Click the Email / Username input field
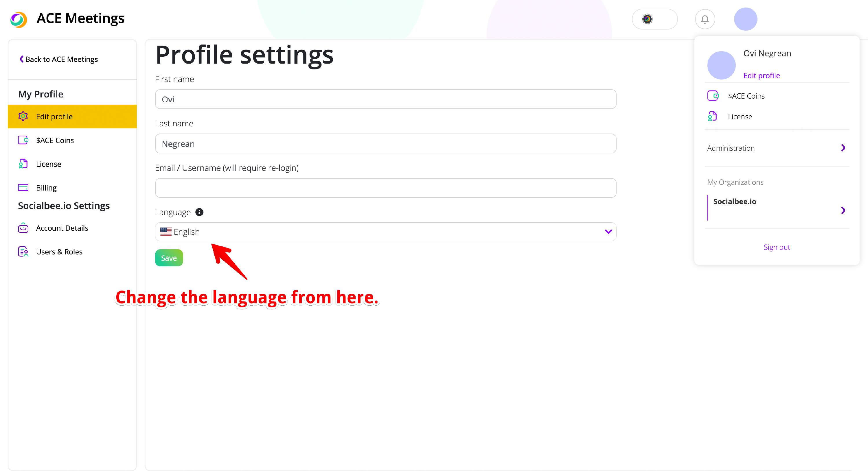The image size is (868, 471). point(385,188)
